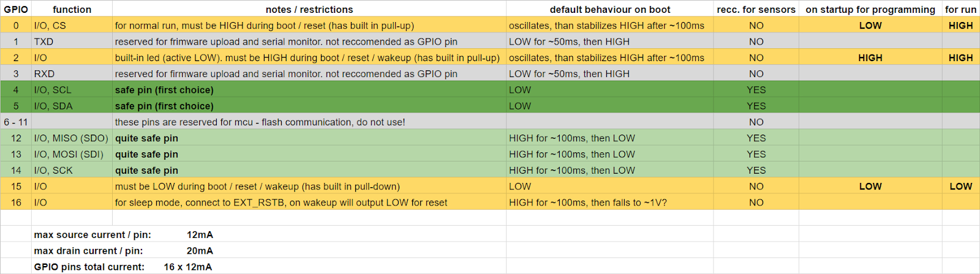The image size is (980, 274).
Task: Click the 'RXD' function cell
Action: click(x=72, y=73)
